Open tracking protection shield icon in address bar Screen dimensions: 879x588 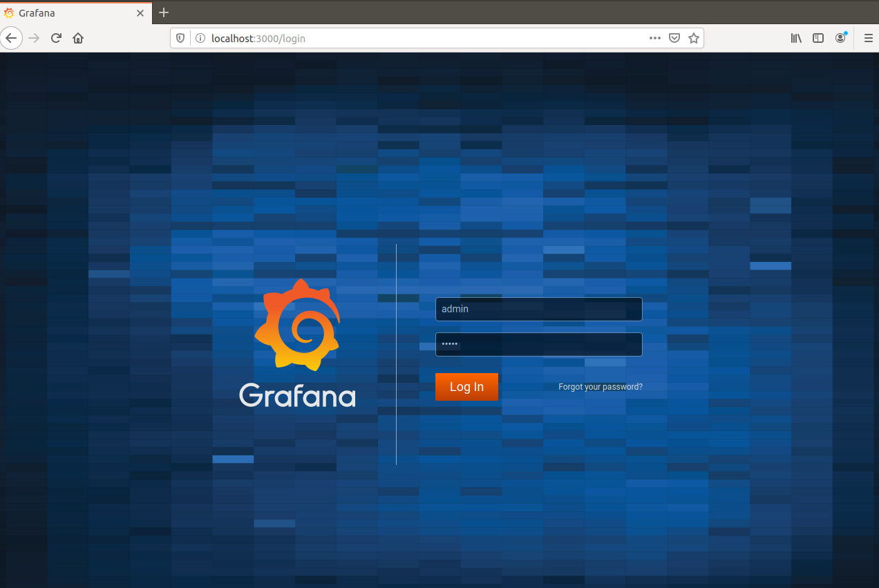[180, 39]
